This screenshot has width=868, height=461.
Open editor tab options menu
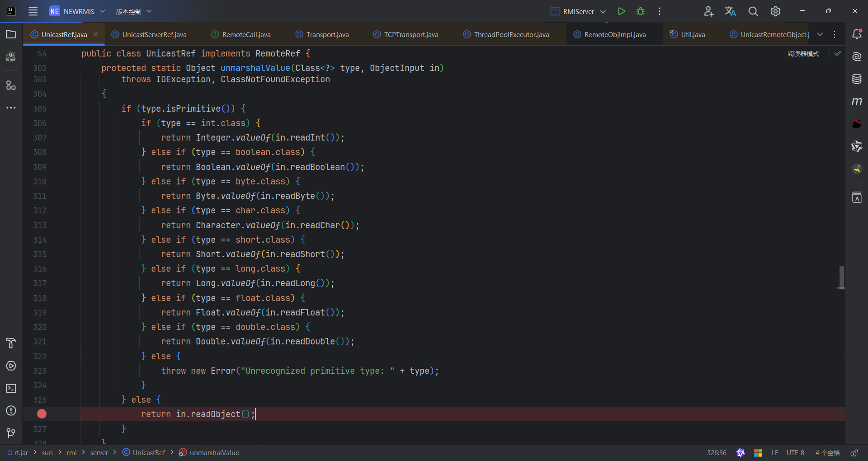coord(835,34)
